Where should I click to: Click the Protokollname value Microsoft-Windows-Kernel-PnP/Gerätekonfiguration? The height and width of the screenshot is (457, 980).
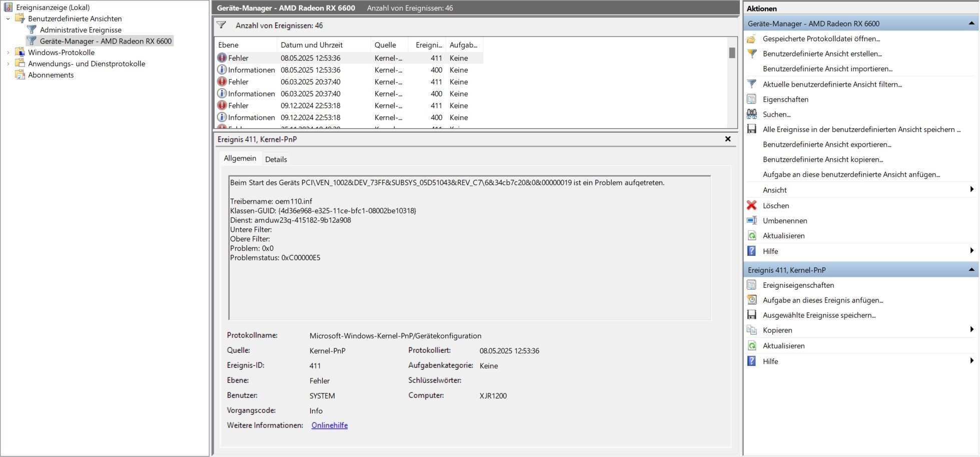tap(395, 335)
